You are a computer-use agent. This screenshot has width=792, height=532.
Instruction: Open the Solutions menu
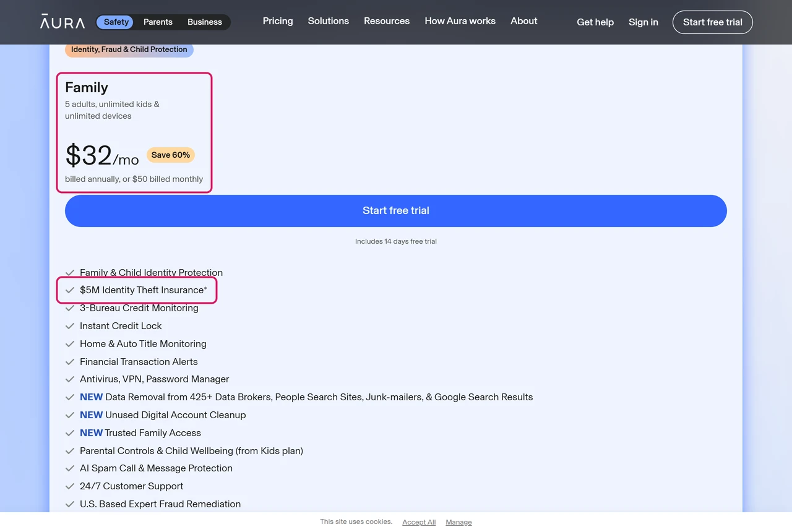(329, 21)
